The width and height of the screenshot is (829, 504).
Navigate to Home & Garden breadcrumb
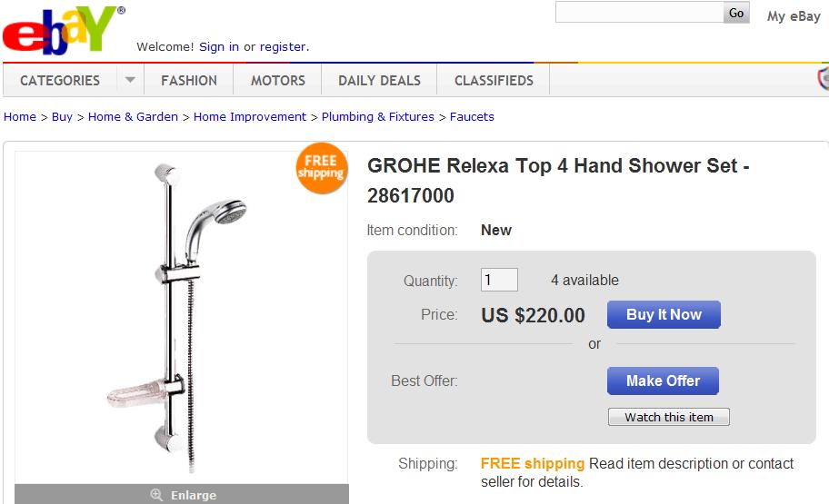(133, 116)
